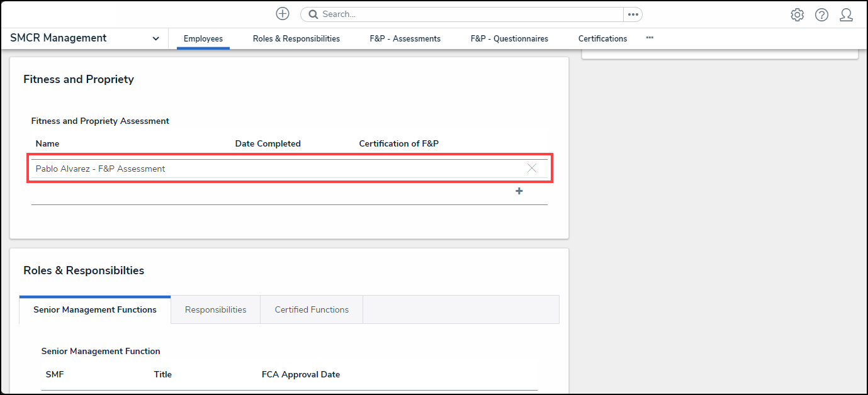
Task: Open the Certified Functions sub-tab
Action: click(x=312, y=309)
